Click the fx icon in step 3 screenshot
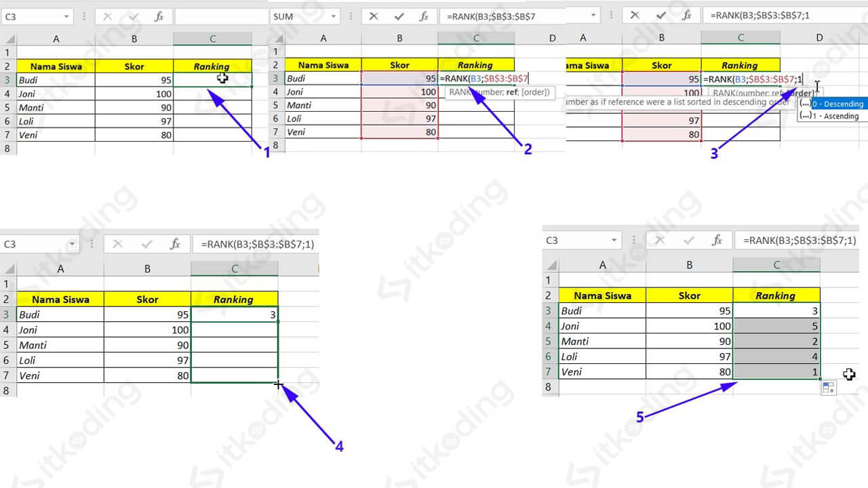Image resolution: width=868 pixels, height=488 pixels. click(x=686, y=16)
